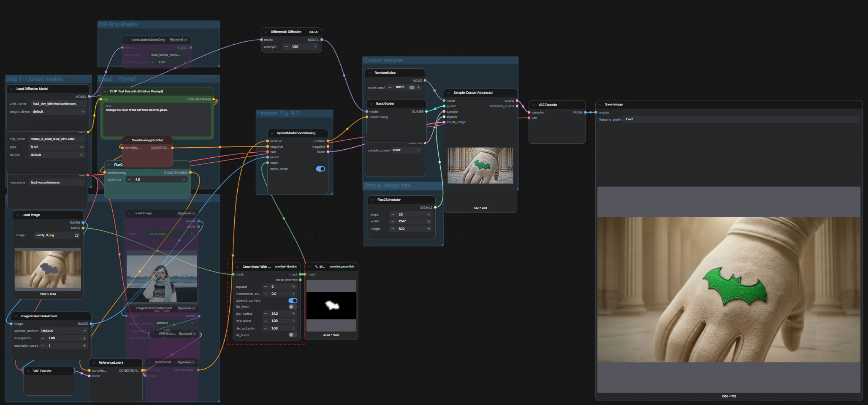Screen dimensions: 868x405
Task: Open sampler_name dropdown showing euler
Action: coord(407,150)
